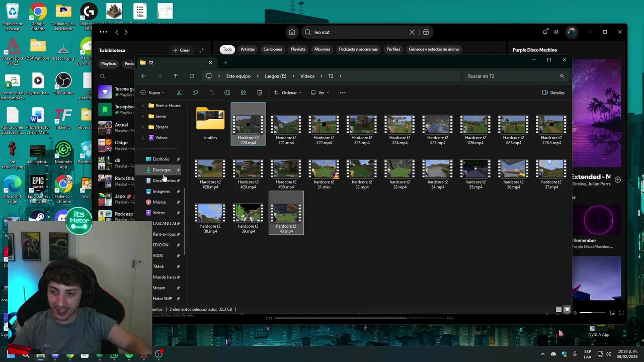Click Crear button in Spotify library
The height and width of the screenshot is (362, 644).
tap(182, 50)
